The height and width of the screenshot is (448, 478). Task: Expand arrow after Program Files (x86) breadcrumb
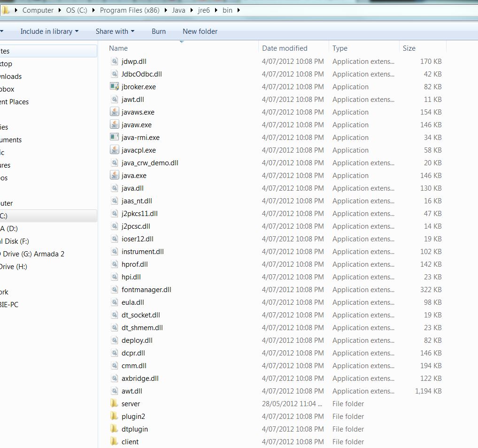[166, 10]
